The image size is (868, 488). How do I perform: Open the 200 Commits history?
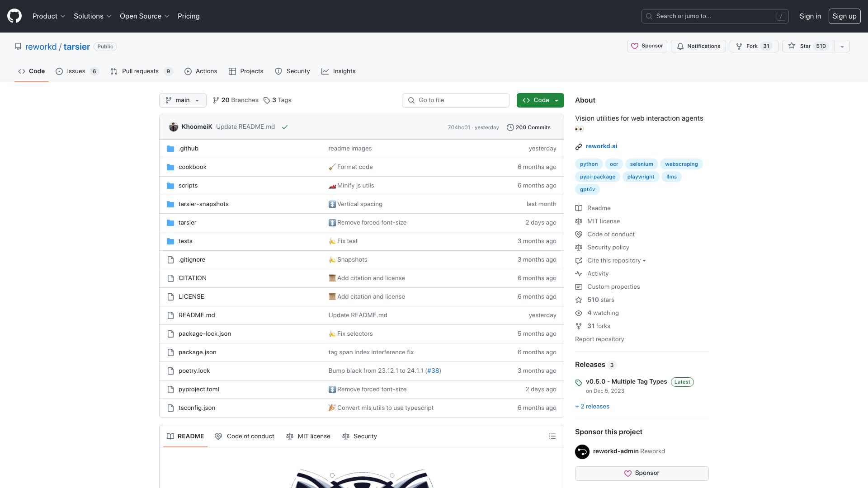(528, 127)
